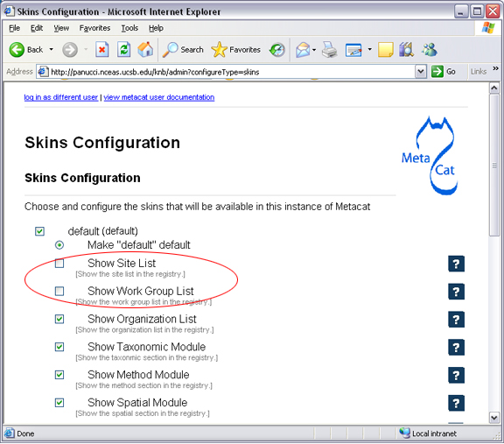Open the Back button history dropdown arrow
This screenshot has width=504, height=444.
coord(51,50)
